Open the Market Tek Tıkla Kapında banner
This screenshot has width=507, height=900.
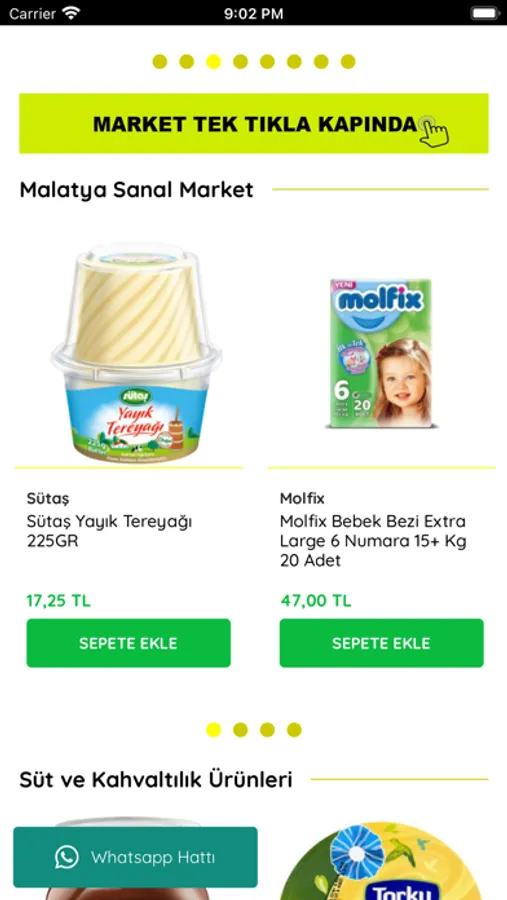click(x=254, y=123)
